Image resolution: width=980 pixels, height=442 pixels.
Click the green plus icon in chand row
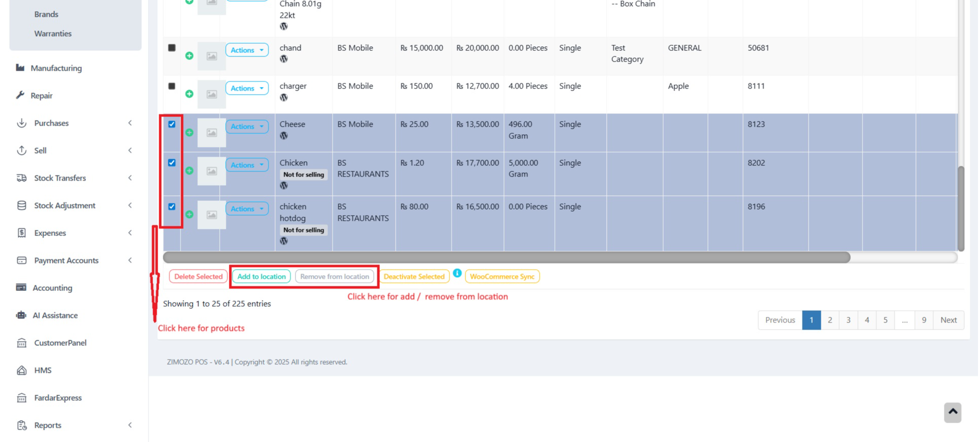[189, 56]
